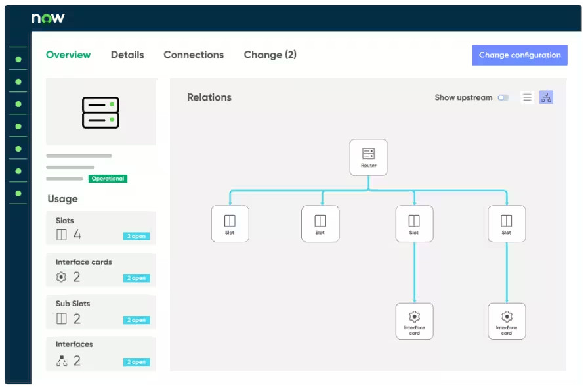This screenshot has width=588, height=387.
Task: Click the Usage heading text
Action: click(62, 199)
